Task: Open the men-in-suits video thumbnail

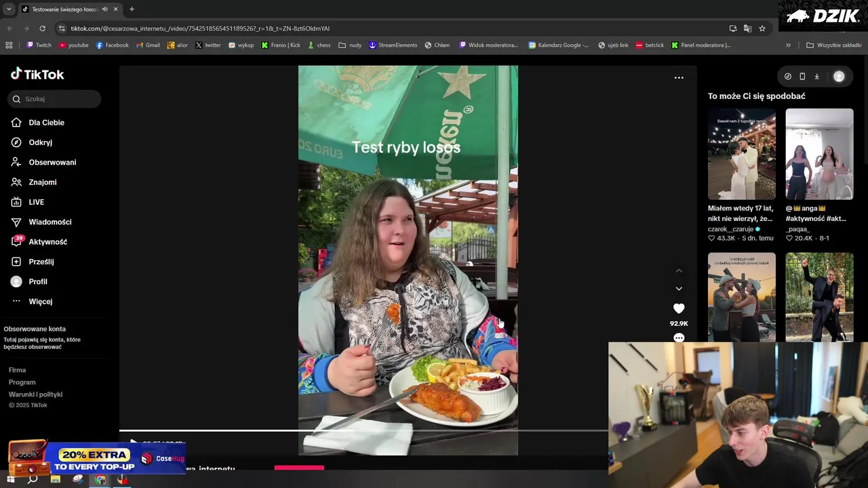Action: (819, 297)
